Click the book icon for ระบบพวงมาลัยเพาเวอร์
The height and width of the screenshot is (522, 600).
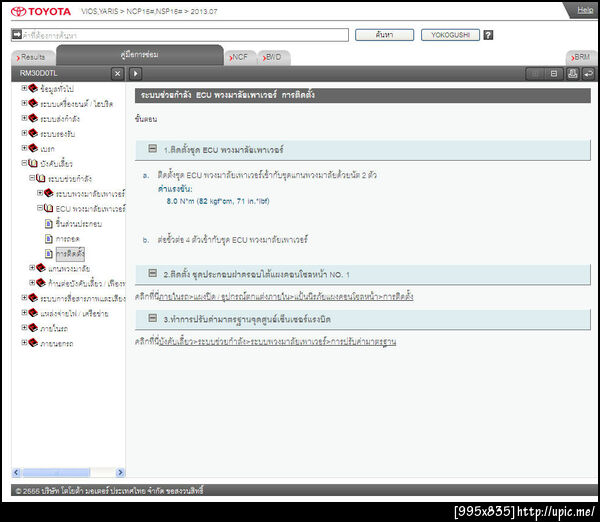[49, 193]
